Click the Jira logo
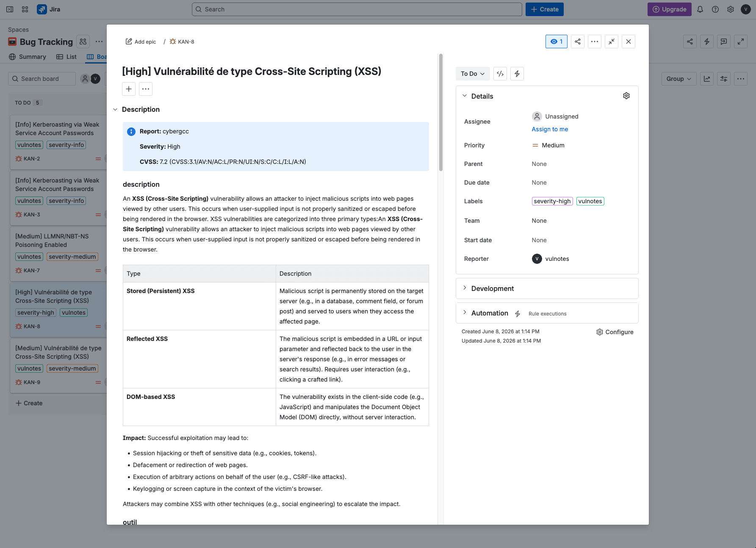The width and height of the screenshot is (756, 548). [x=48, y=9]
